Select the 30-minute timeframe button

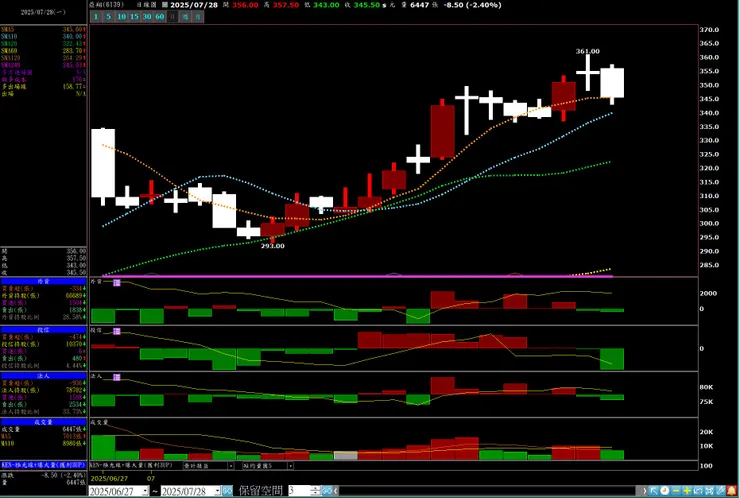tap(147, 17)
